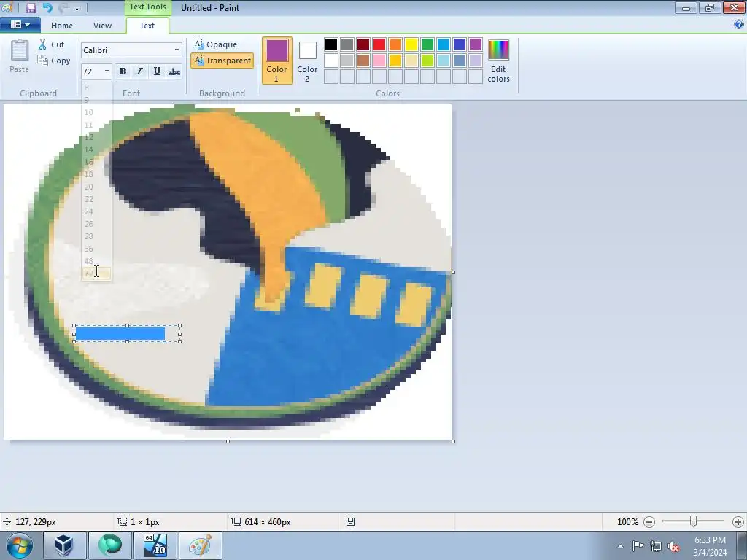747x560 pixels.
Task: Open Paint Help question mark icon
Action: coord(739,25)
